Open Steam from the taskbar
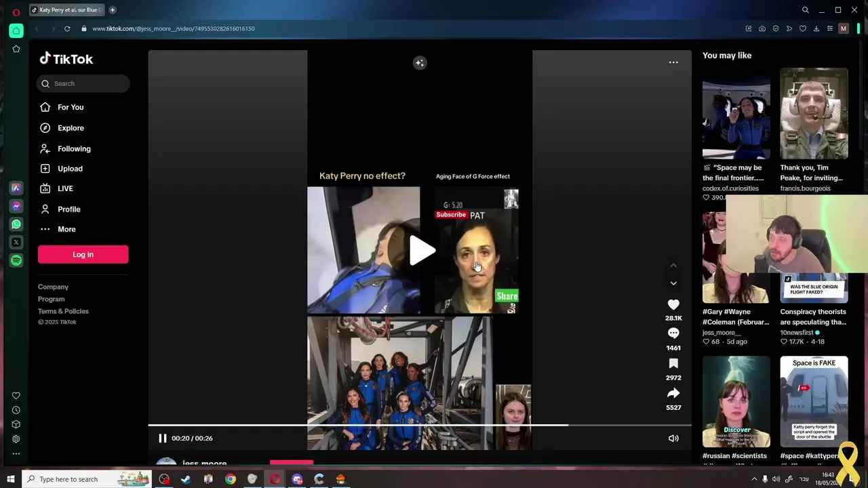Image resolution: width=868 pixels, height=488 pixels. pos(186,479)
